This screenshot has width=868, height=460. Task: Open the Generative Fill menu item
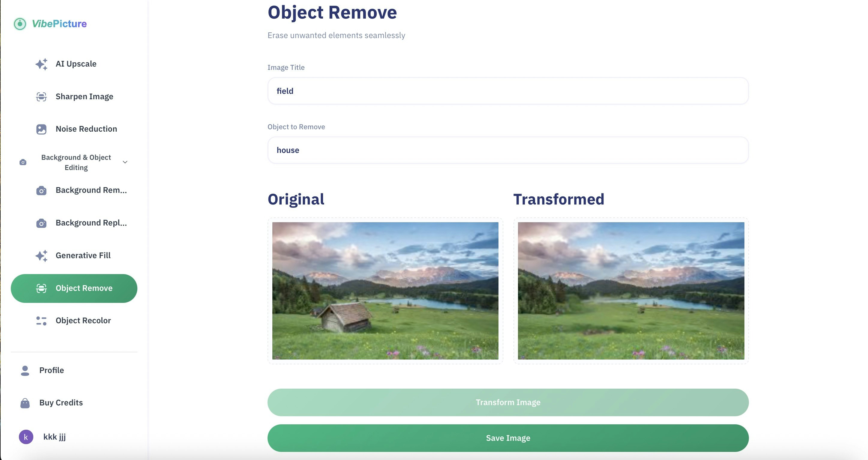[83, 255]
